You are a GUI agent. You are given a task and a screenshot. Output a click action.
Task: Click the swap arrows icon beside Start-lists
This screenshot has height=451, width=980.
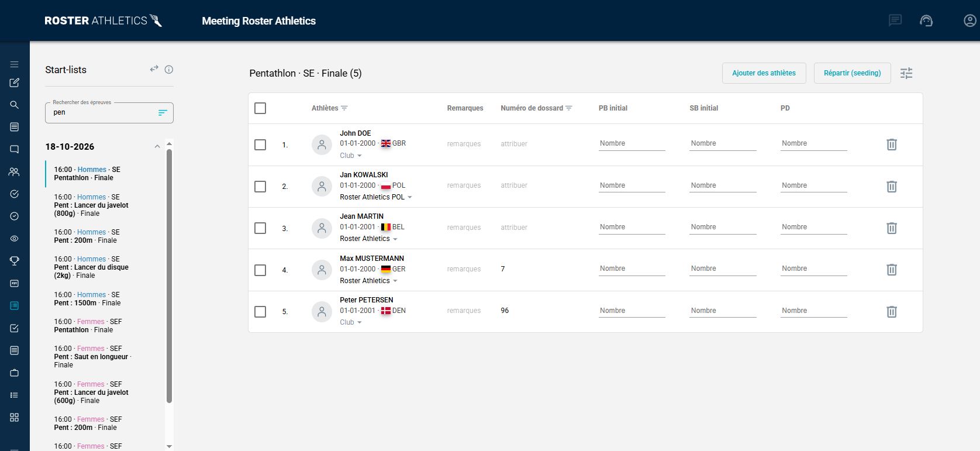click(x=154, y=69)
